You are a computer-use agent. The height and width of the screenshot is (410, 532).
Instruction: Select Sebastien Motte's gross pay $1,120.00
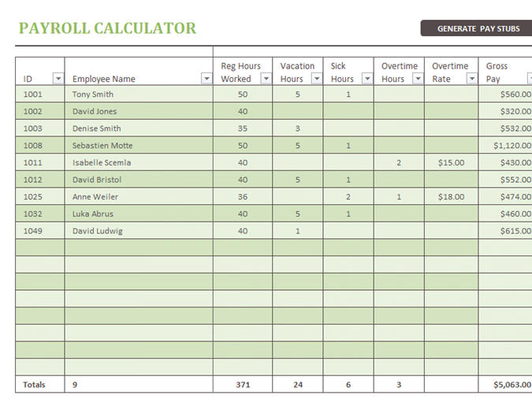point(510,146)
